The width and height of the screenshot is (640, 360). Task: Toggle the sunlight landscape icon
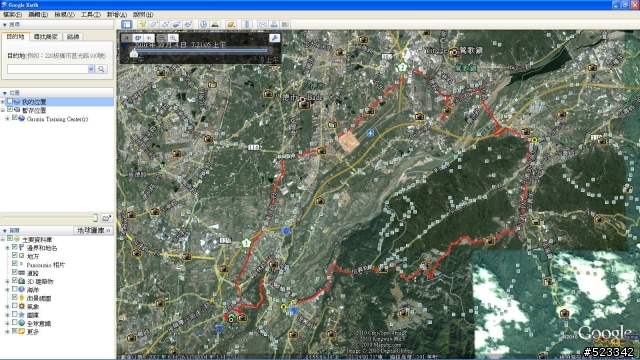[x=215, y=24]
